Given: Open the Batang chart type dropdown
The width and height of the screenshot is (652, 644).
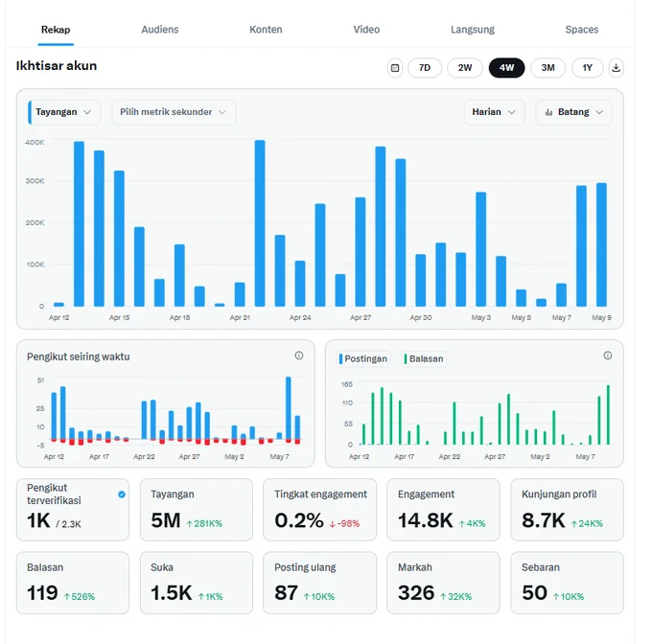Looking at the screenshot, I should tap(573, 112).
